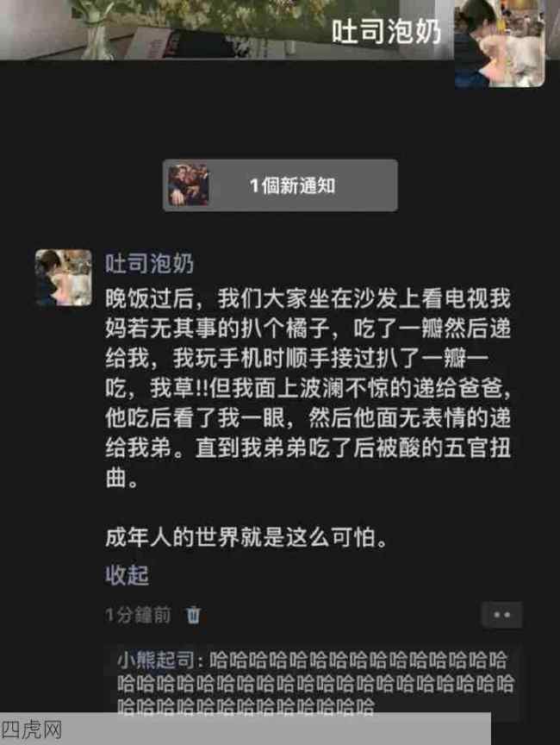560x745 pixels.
Task: Tap the gray bar at bottom
Action: [x=246, y=729]
